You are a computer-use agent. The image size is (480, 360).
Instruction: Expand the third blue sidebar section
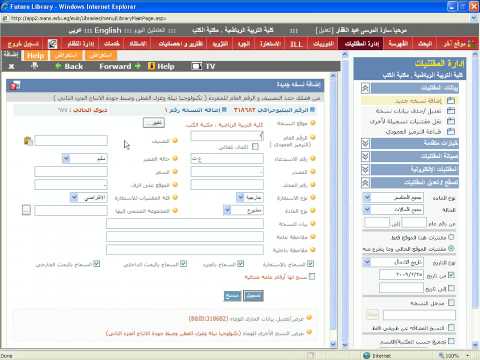(365, 156)
